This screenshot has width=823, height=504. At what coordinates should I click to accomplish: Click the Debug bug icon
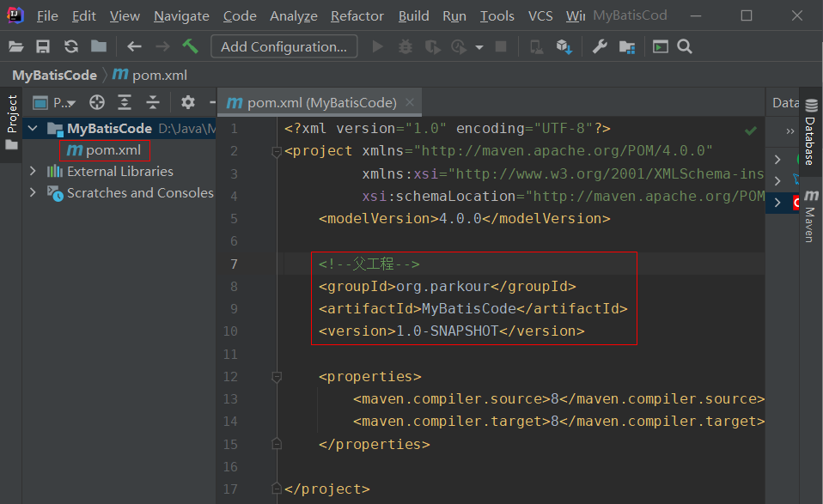coord(405,46)
